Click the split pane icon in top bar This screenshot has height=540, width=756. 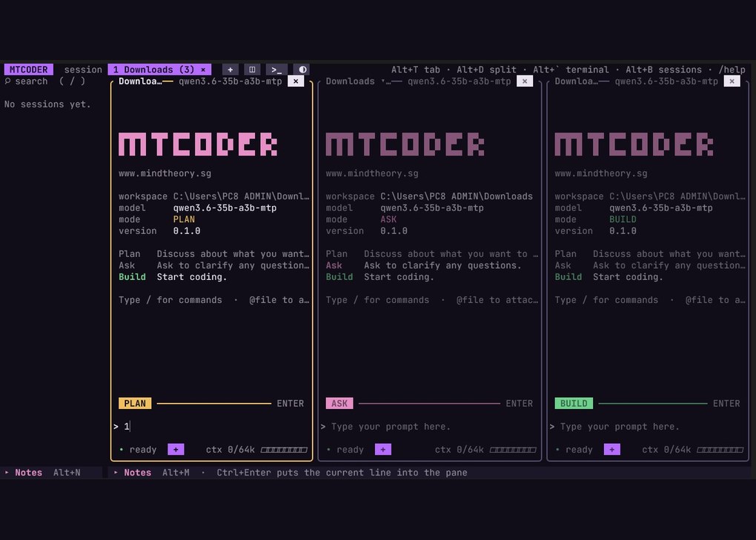pyautogui.click(x=252, y=70)
